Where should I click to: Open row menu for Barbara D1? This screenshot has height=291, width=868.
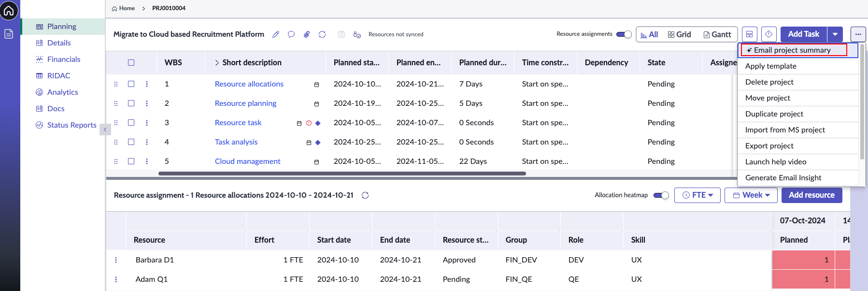(116, 260)
